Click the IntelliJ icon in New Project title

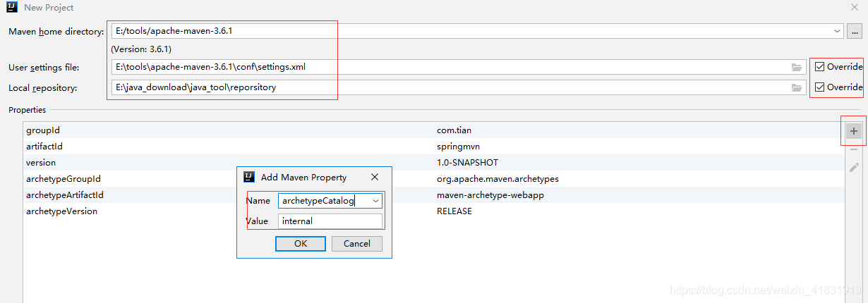(12, 8)
